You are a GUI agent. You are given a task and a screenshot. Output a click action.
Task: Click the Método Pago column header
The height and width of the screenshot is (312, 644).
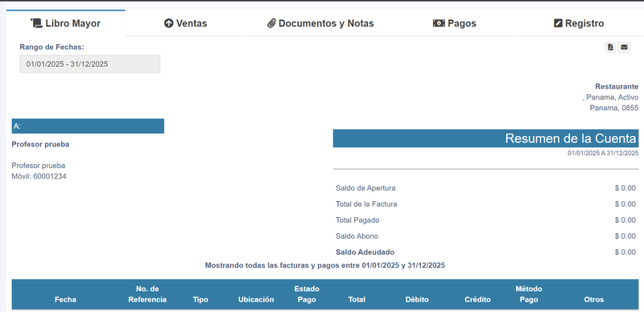[x=529, y=294]
